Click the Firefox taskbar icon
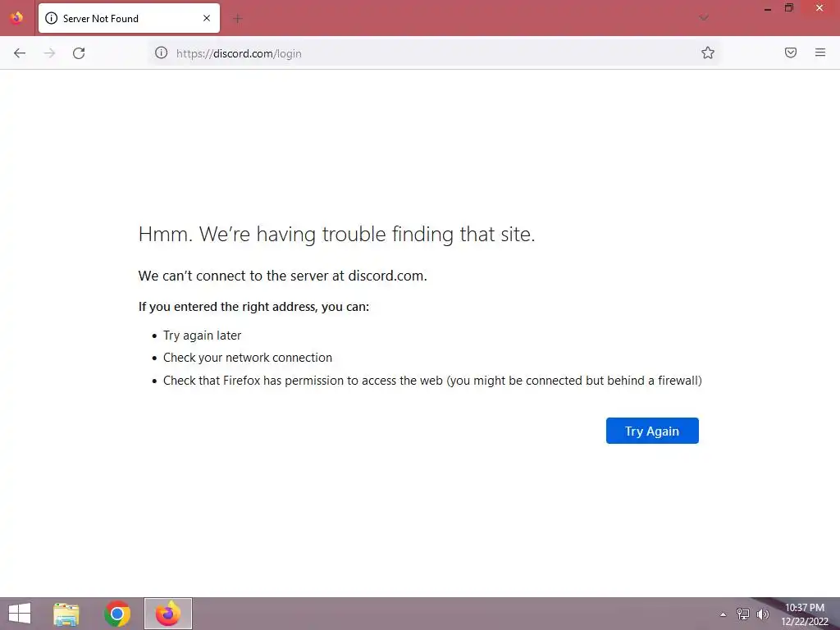This screenshot has width=840, height=630. coord(167,614)
